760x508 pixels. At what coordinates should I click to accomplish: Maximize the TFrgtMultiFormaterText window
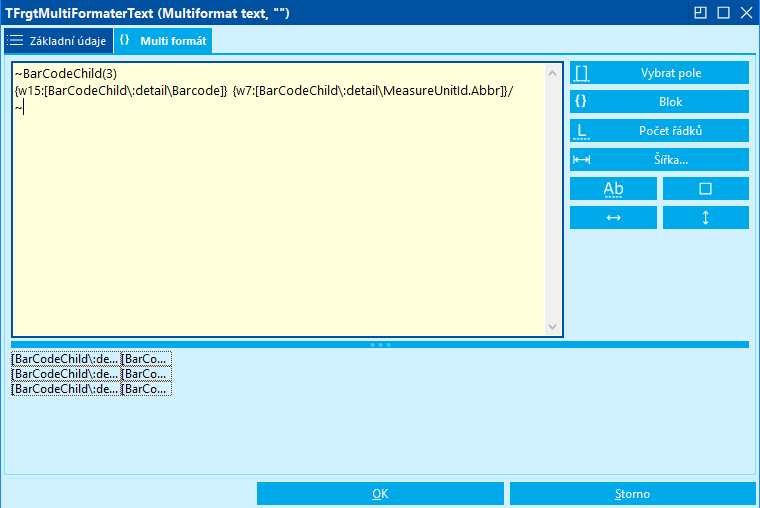click(724, 13)
